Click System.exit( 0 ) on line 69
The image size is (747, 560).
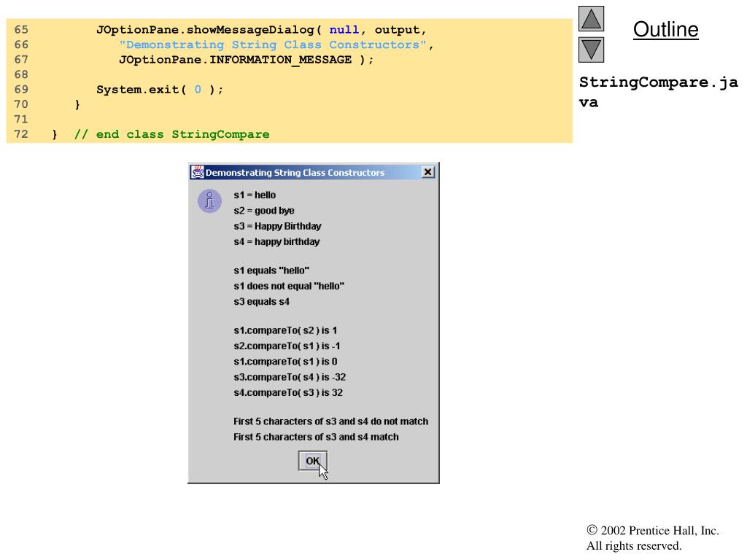160,90
